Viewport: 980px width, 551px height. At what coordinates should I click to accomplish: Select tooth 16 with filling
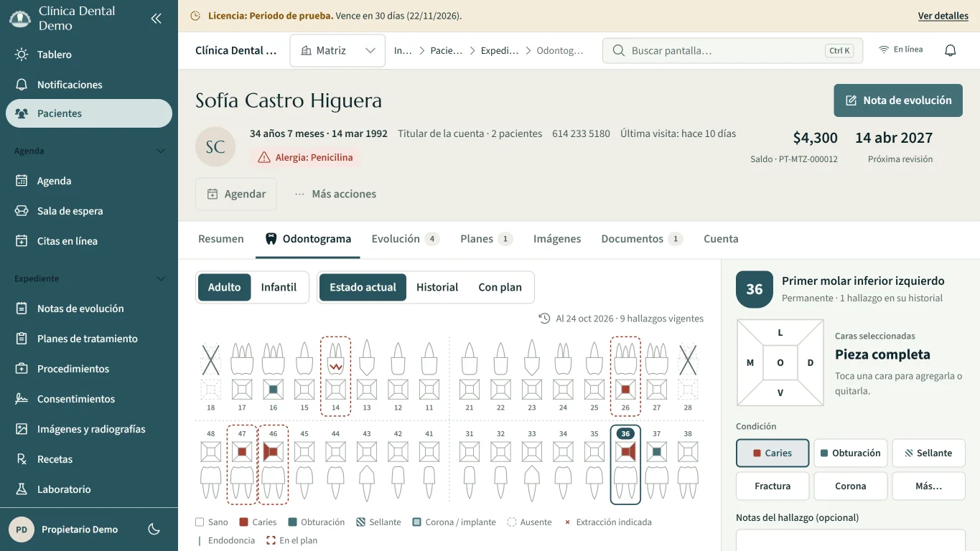(273, 376)
